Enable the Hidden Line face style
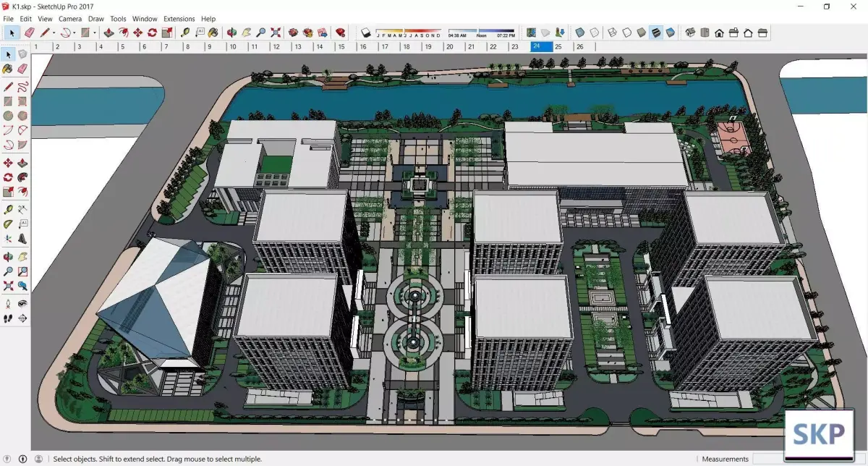Image resolution: width=868 pixels, height=466 pixels. [x=627, y=33]
